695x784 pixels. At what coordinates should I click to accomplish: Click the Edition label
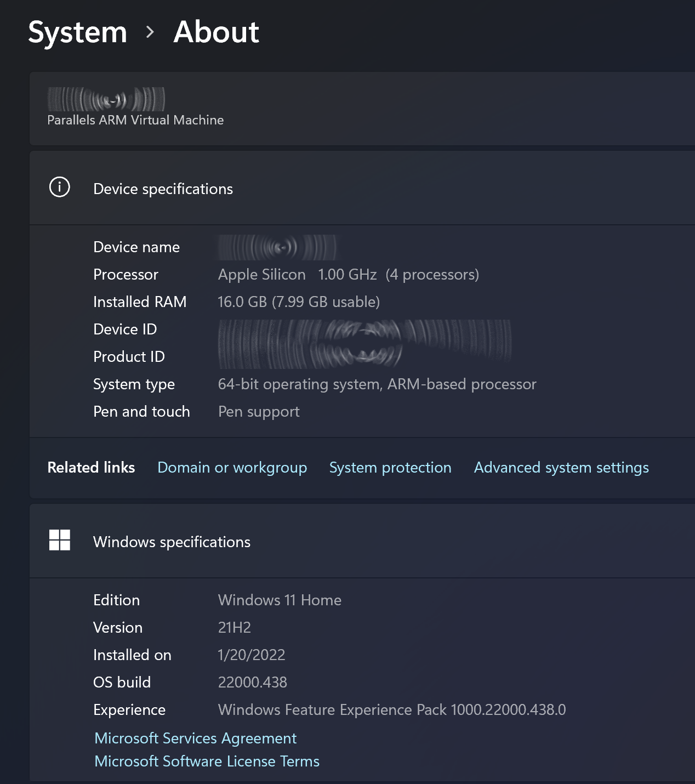116,600
